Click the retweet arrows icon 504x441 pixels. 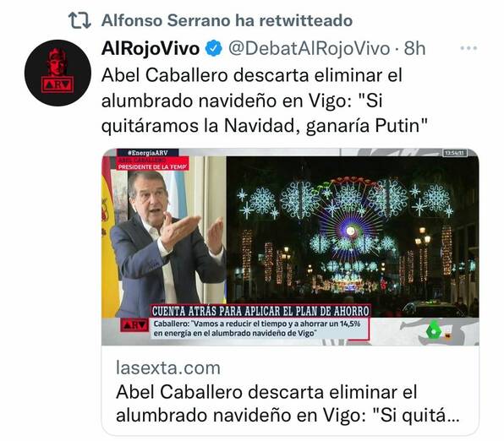[x=79, y=20]
